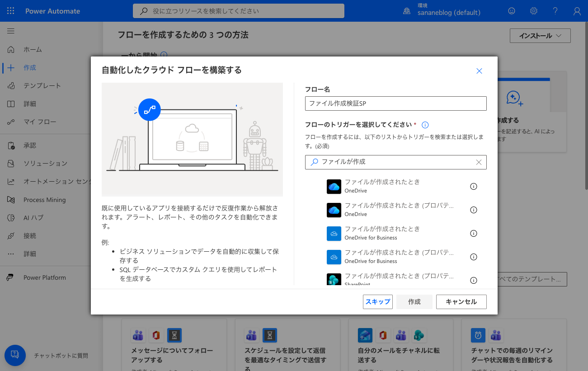Click the chatbot icon button
The height and width of the screenshot is (371, 588).
click(x=15, y=355)
